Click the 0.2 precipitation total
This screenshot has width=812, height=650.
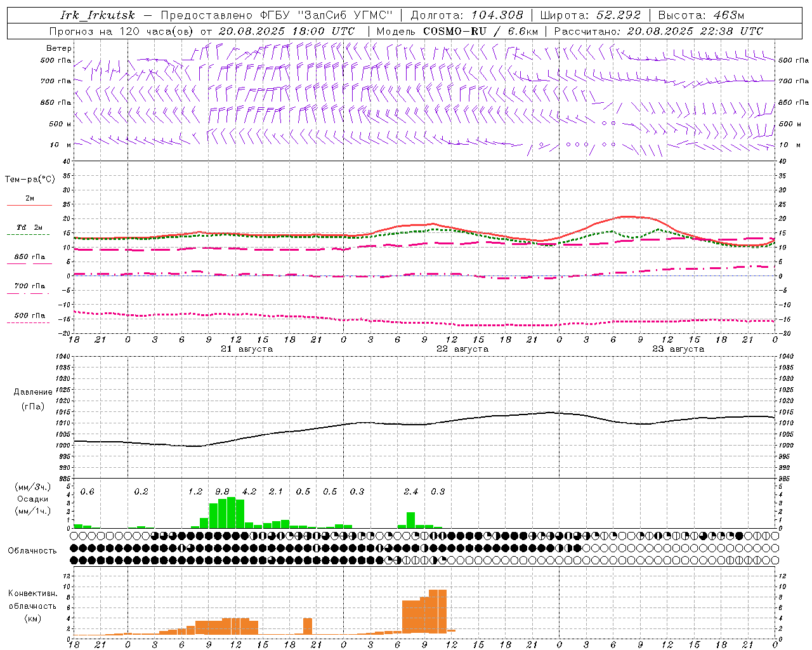(x=141, y=492)
